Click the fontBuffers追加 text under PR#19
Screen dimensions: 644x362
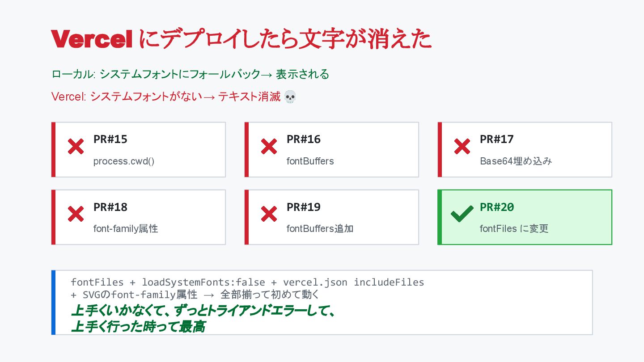pos(320,229)
